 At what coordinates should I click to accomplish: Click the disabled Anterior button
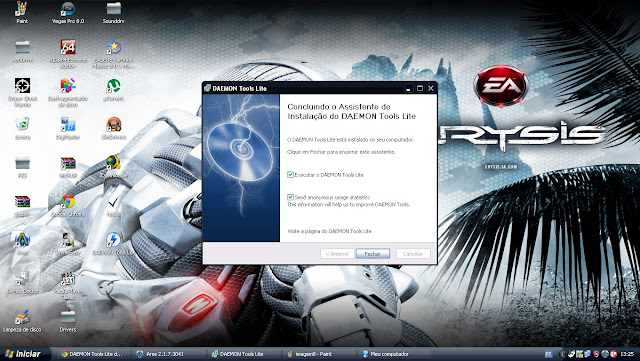pyautogui.click(x=337, y=254)
